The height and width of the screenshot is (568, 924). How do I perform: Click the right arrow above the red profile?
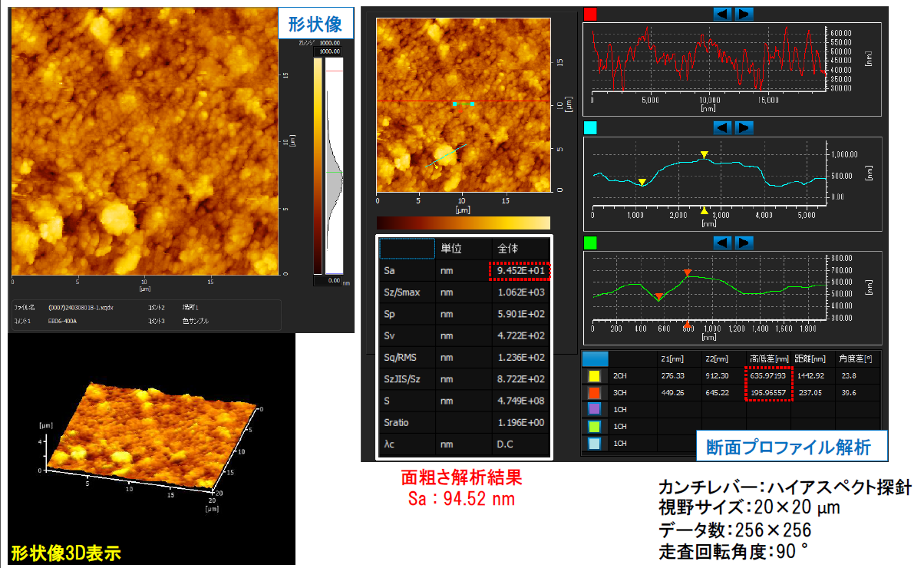click(744, 14)
